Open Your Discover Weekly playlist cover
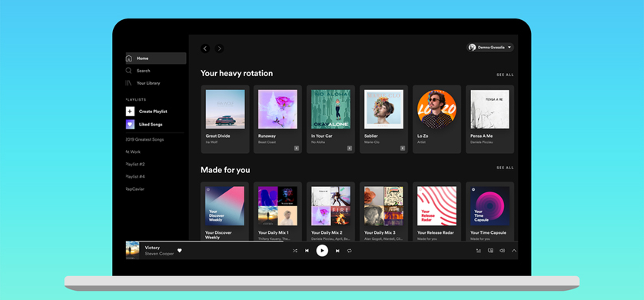644x300 pixels. pos(224,206)
